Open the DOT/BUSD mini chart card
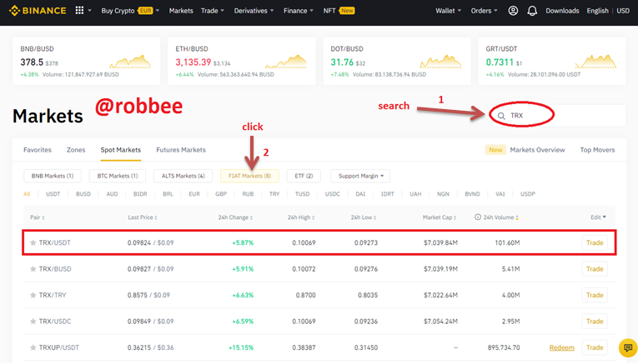The image size is (638, 364). [x=397, y=62]
